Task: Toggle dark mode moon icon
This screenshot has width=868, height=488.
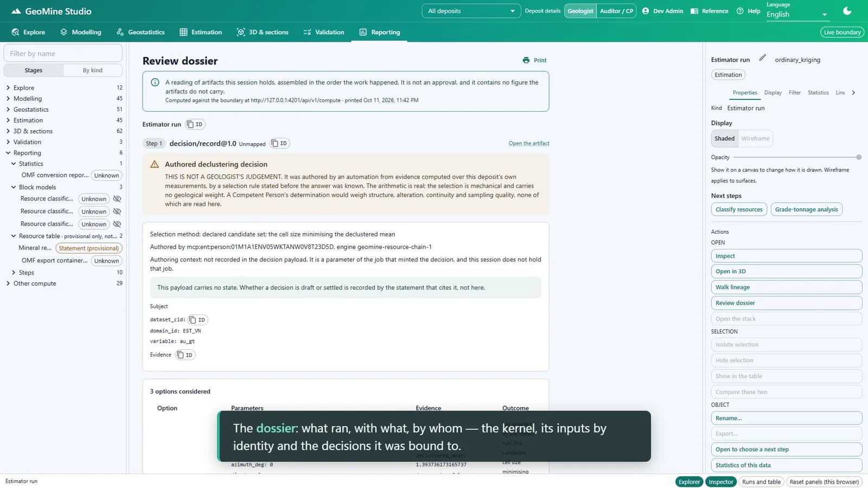Action: (847, 11)
